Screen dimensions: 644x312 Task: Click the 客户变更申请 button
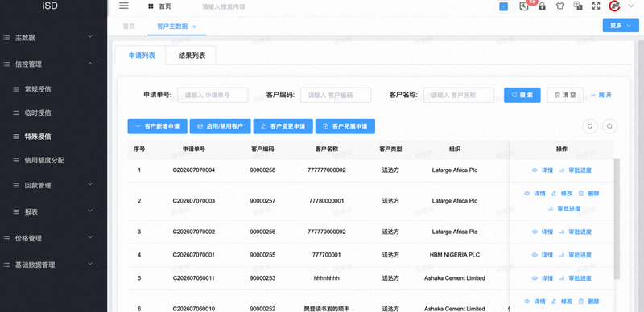283,126
